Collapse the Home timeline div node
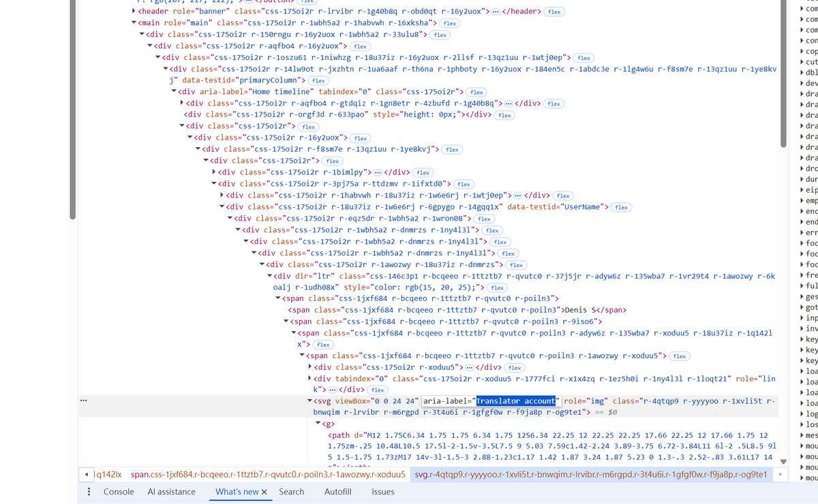The width and height of the screenshot is (818, 504). point(175,92)
